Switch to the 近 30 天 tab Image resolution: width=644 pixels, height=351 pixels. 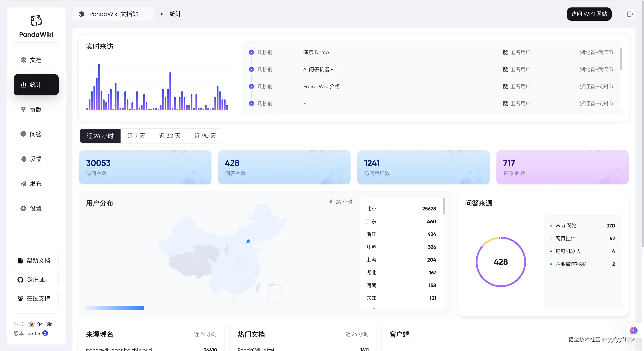170,136
